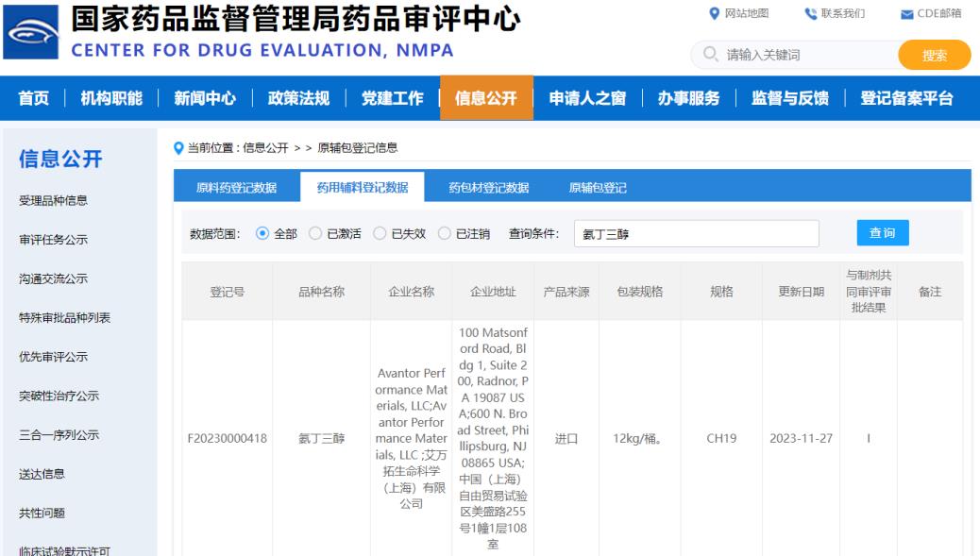Open the 政策法规 navigation item
The height and width of the screenshot is (556, 980).
(x=298, y=98)
